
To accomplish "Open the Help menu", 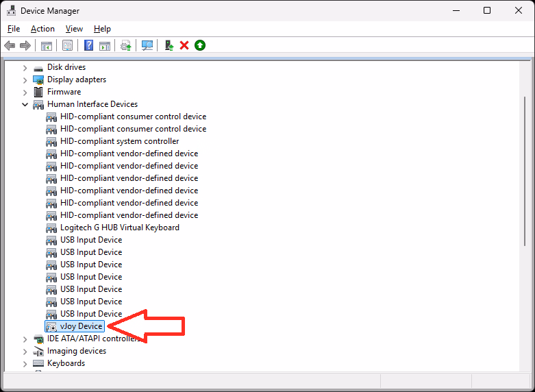I will [102, 29].
